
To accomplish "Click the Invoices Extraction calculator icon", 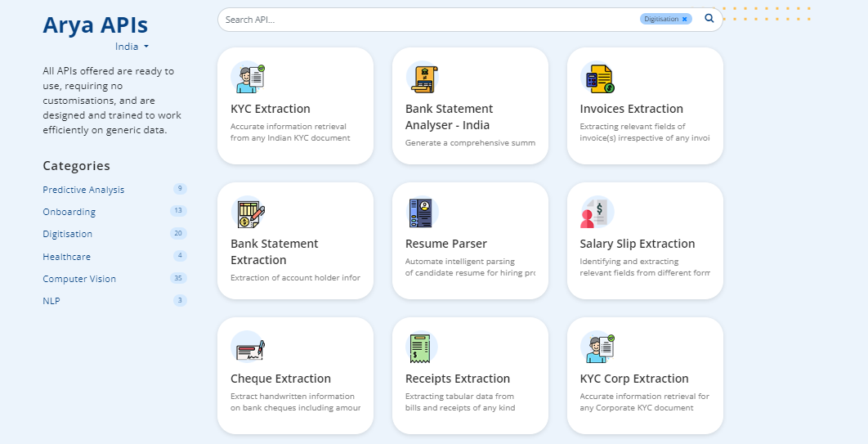I will [597, 78].
